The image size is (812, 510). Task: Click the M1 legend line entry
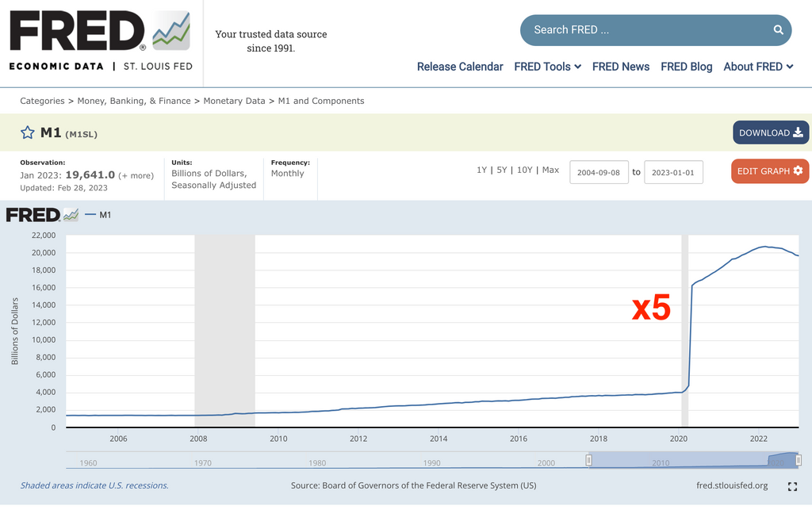point(98,215)
